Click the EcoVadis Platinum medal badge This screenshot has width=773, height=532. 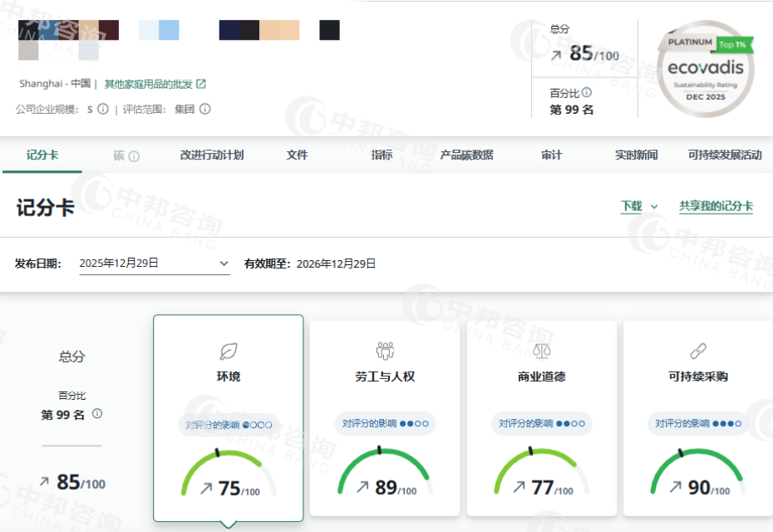[705, 68]
